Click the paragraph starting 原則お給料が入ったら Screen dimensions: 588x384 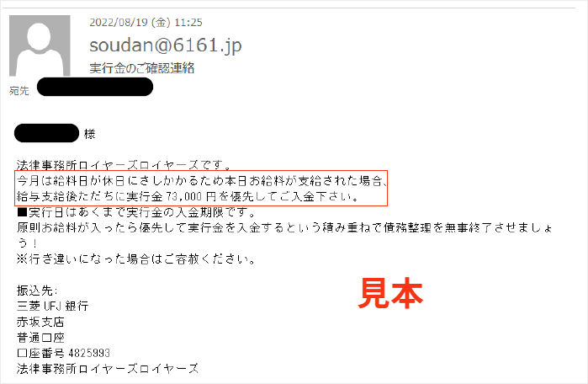[284, 235]
